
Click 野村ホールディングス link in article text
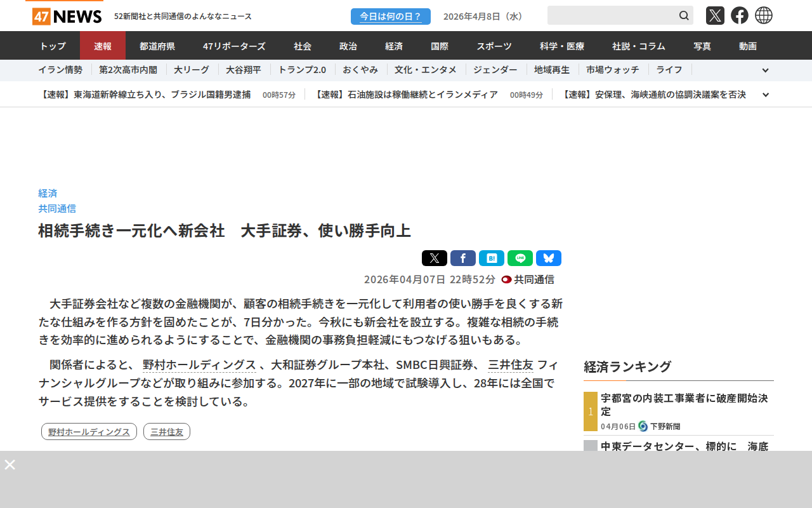(x=199, y=365)
